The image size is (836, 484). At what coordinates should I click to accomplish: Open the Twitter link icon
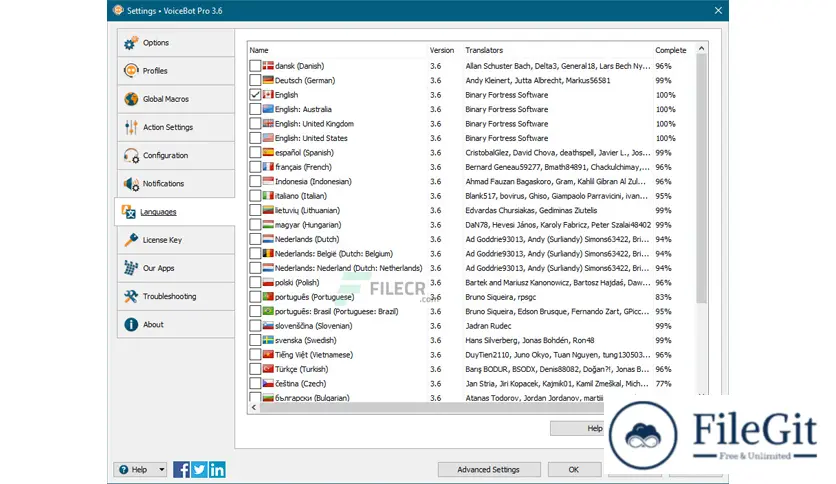tap(199, 470)
